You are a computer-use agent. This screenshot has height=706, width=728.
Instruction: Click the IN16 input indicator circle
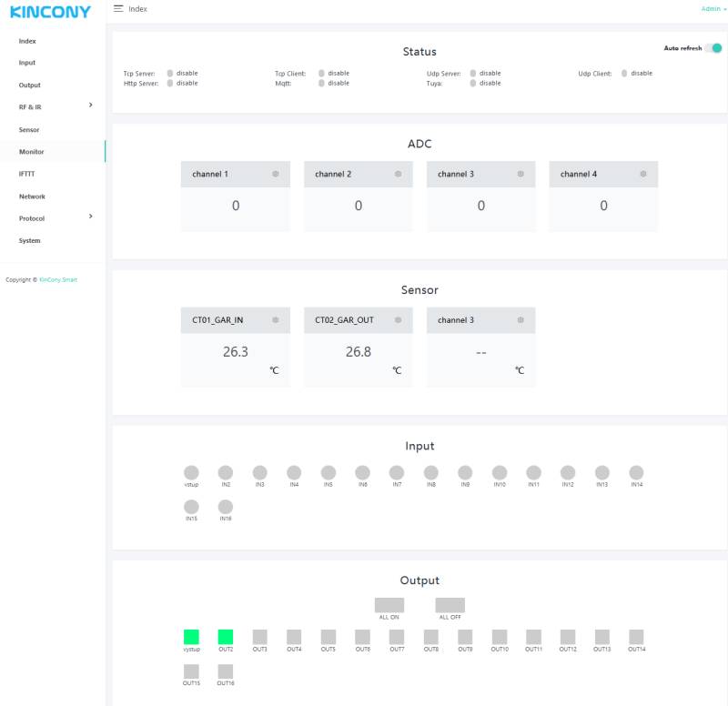pos(226,507)
